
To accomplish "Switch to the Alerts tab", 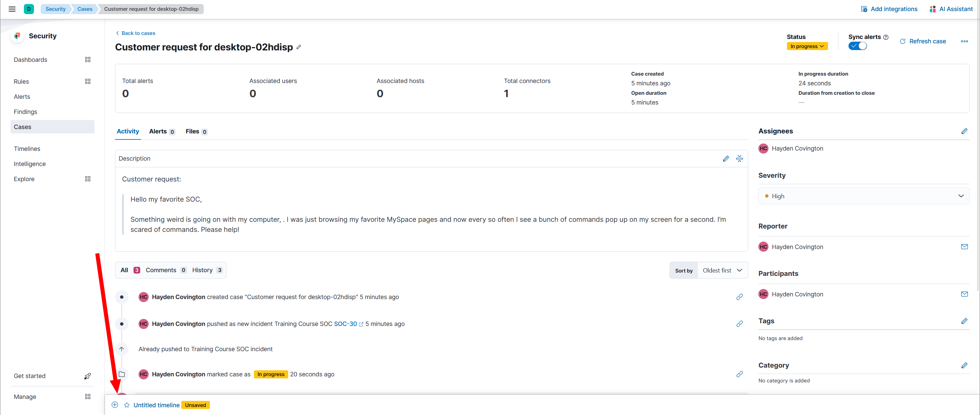I will tap(161, 131).
